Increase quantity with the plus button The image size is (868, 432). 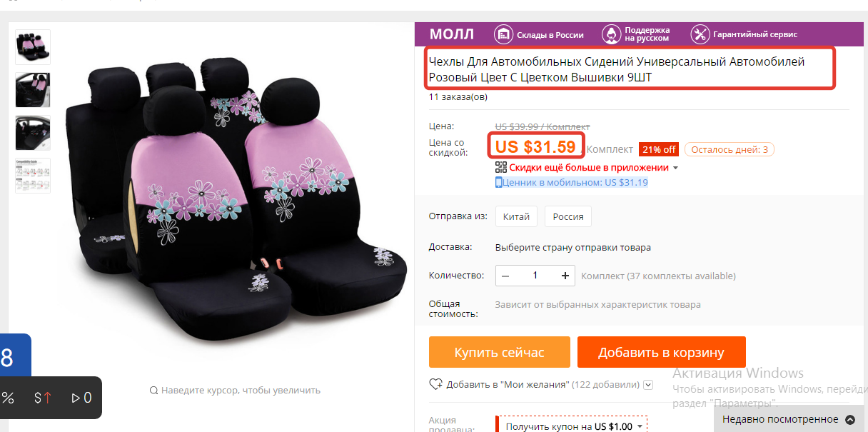[x=565, y=276]
